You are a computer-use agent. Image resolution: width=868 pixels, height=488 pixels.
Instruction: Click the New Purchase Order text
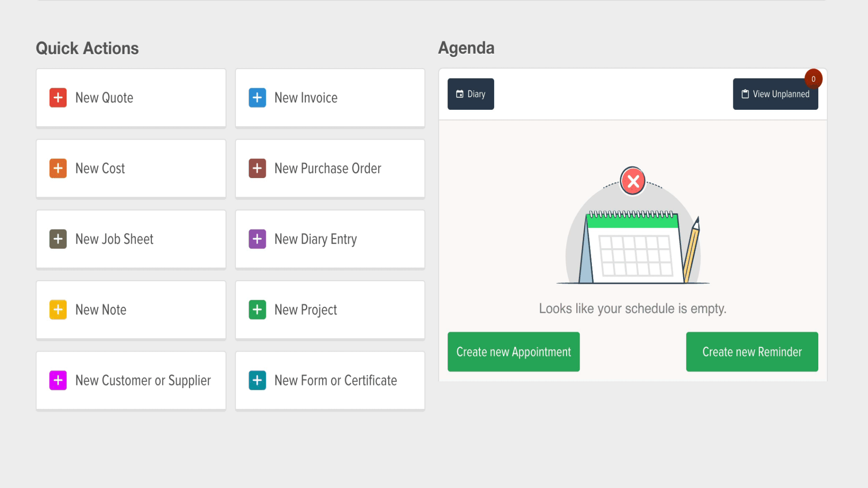coord(328,168)
